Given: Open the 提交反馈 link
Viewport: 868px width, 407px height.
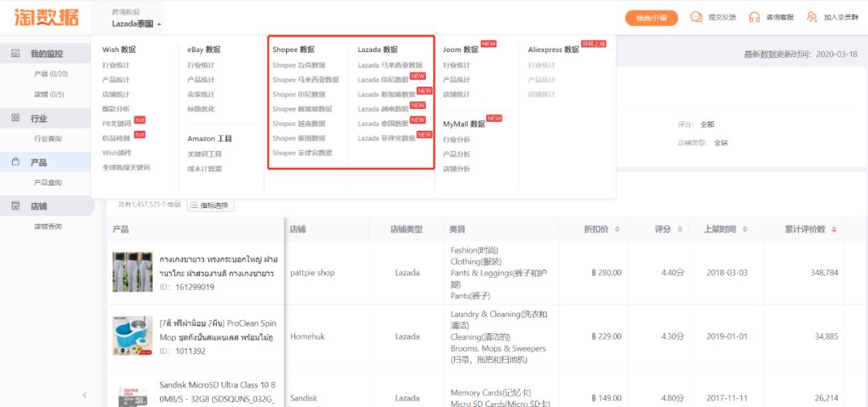Looking at the screenshot, I should coord(723,18).
